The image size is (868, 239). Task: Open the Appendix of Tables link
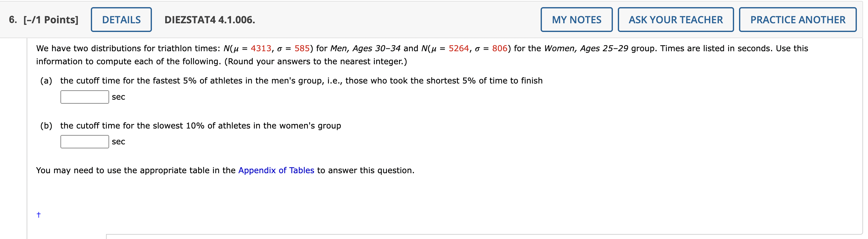point(276,170)
